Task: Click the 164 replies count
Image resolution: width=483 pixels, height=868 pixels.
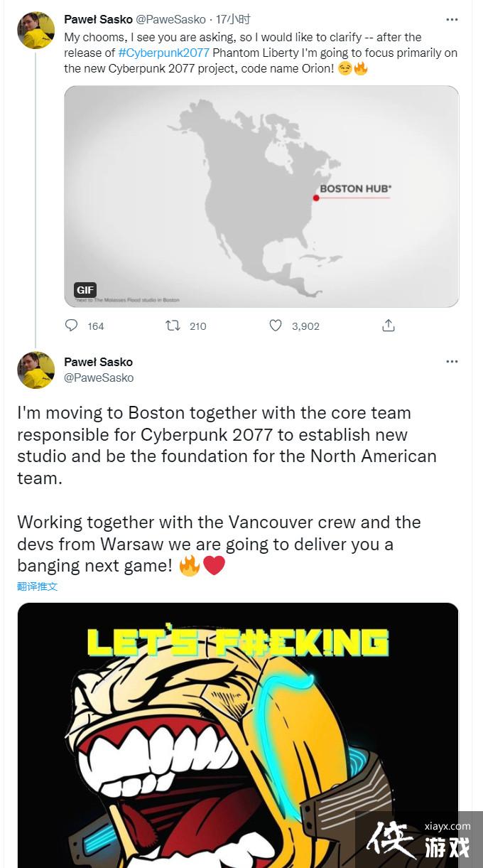Action: click(95, 326)
